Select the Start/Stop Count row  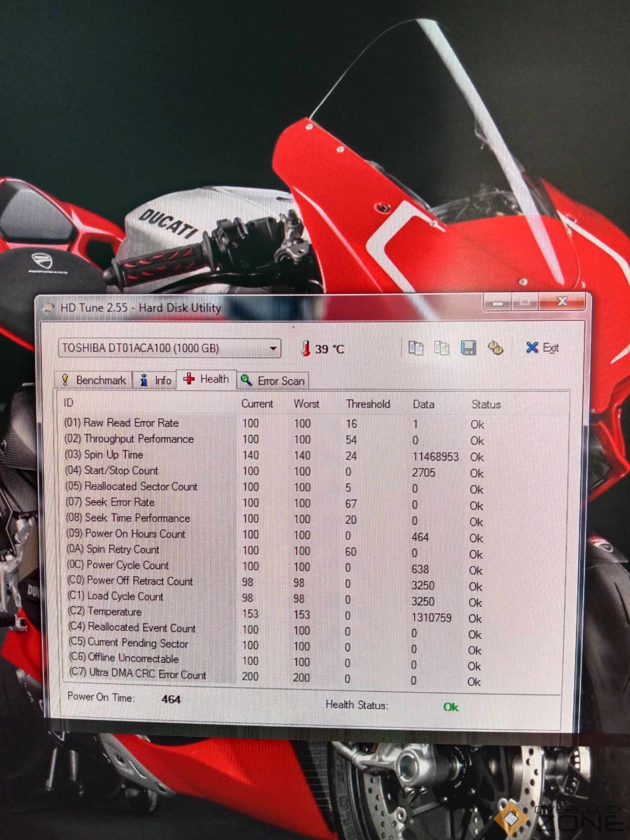(x=274, y=471)
